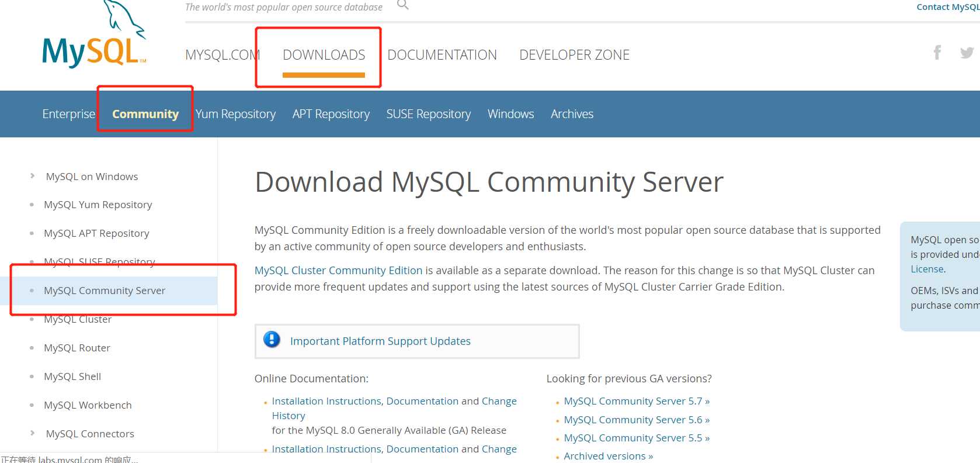Screen dimensions: 980x463
Task: Open MySQL Workbench in sidebar
Action: pyautogui.click(x=88, y=405)
